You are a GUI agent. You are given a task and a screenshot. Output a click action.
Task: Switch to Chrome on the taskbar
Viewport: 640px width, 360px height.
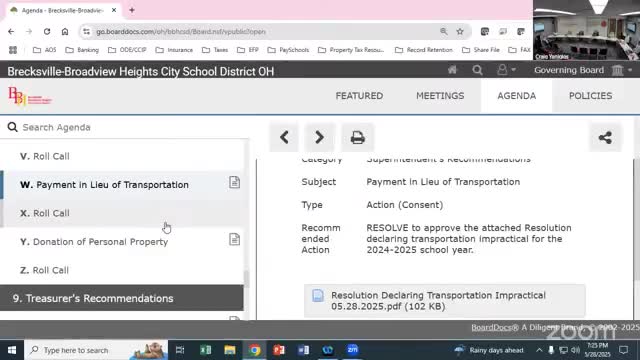[x=255, y=350]
